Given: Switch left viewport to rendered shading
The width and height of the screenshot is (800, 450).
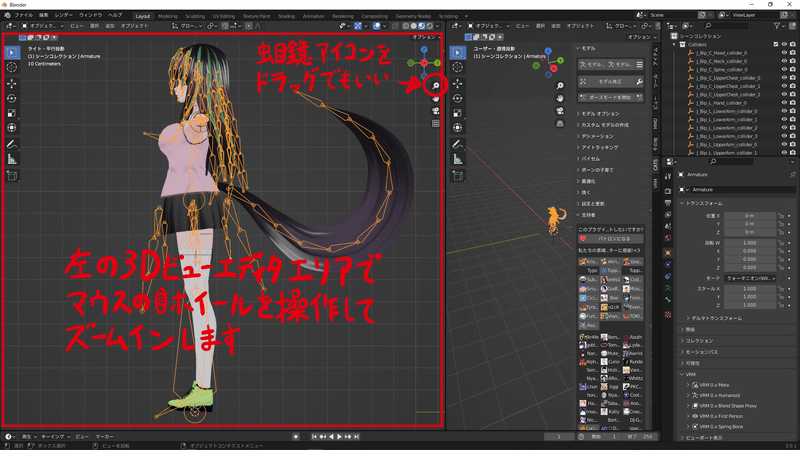Looking at the screenshot, I should 430,26.
